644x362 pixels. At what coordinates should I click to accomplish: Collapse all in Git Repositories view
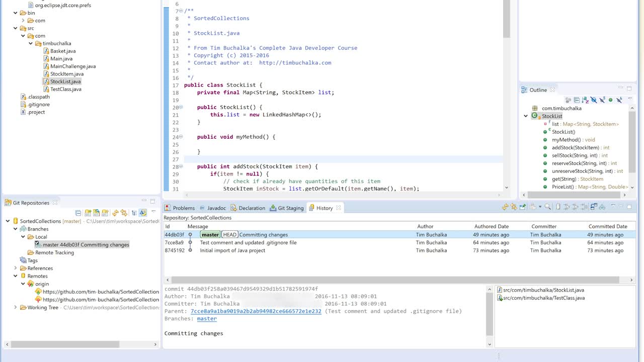click(78, 213)
